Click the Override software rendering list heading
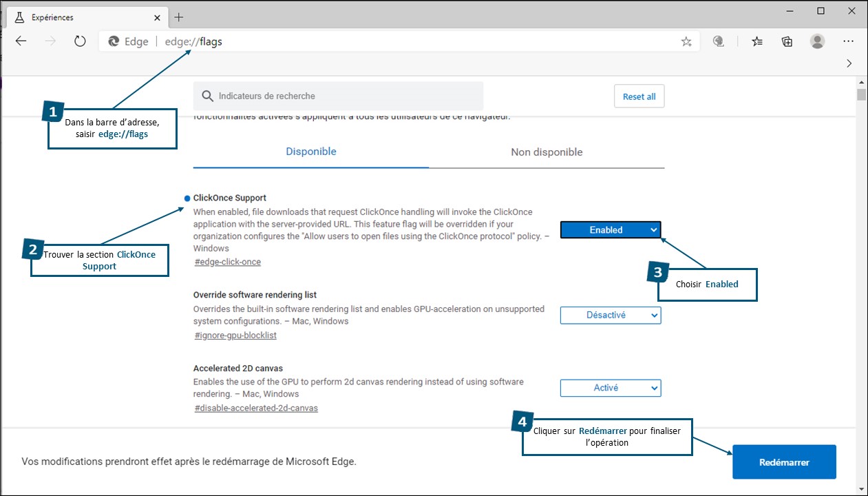 (255, 295)
